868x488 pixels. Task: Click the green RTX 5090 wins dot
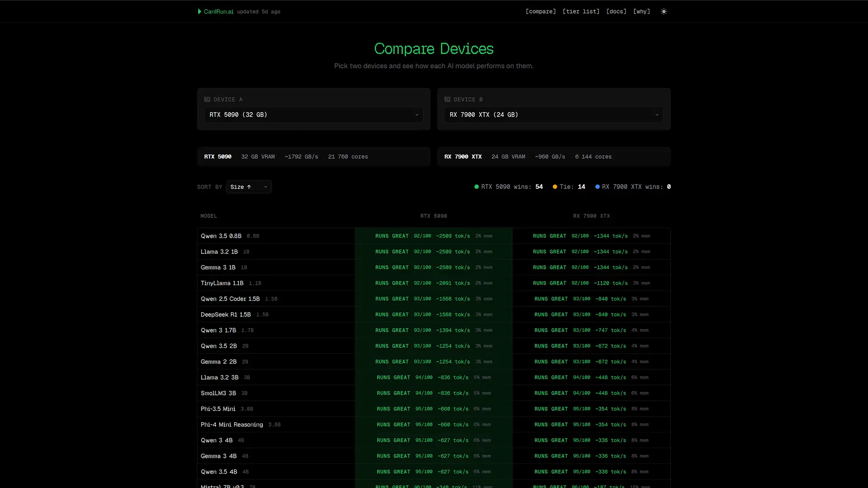click(476, 187)
